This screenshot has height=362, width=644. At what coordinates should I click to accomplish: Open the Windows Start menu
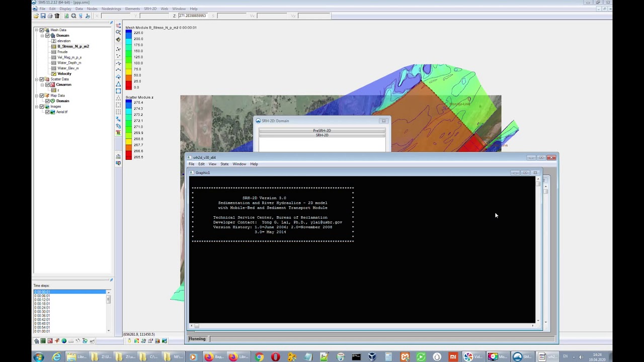click(x=38, y=357)
